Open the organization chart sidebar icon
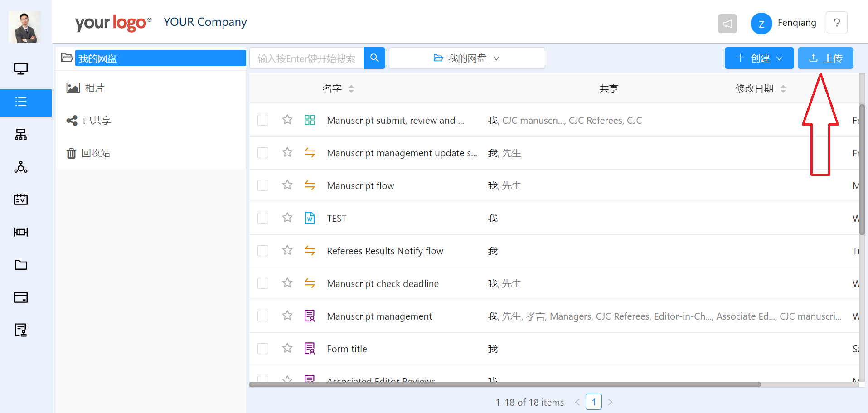The width and height of the screenshot is (868, 413). pos(21,134)
